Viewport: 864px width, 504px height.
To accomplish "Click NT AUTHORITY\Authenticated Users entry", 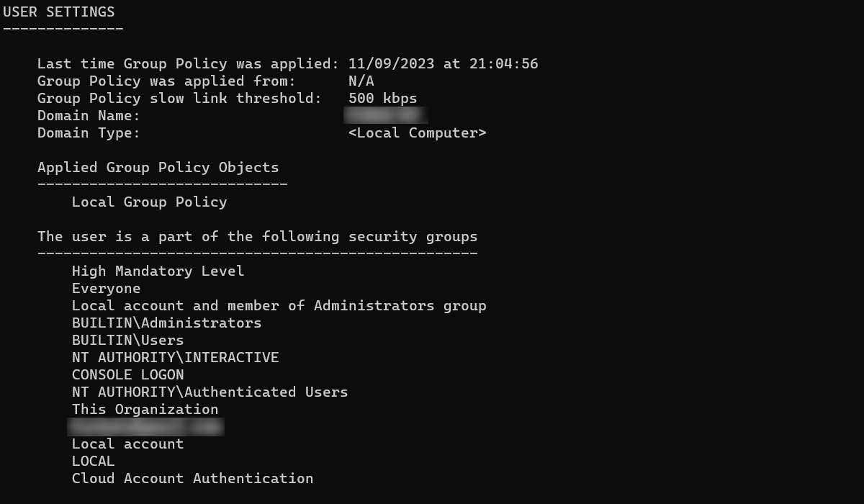I will pos(210,392).
